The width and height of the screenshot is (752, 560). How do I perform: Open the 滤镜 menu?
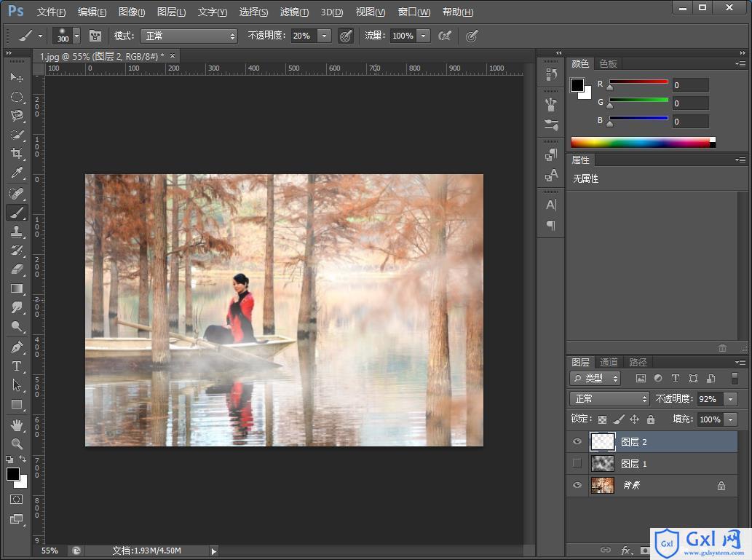pos(294,12)
